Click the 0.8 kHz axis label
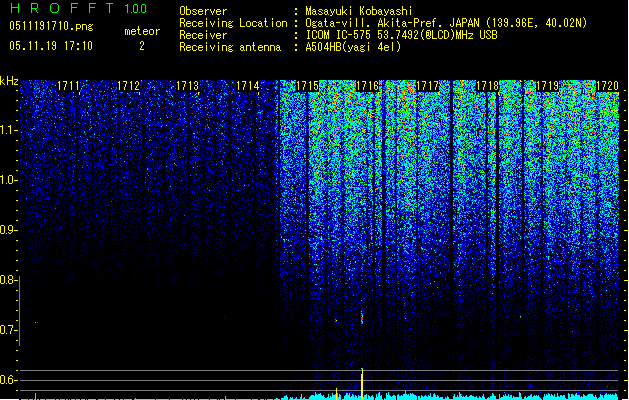Screen dimensions: 629x400 [9, 280]
